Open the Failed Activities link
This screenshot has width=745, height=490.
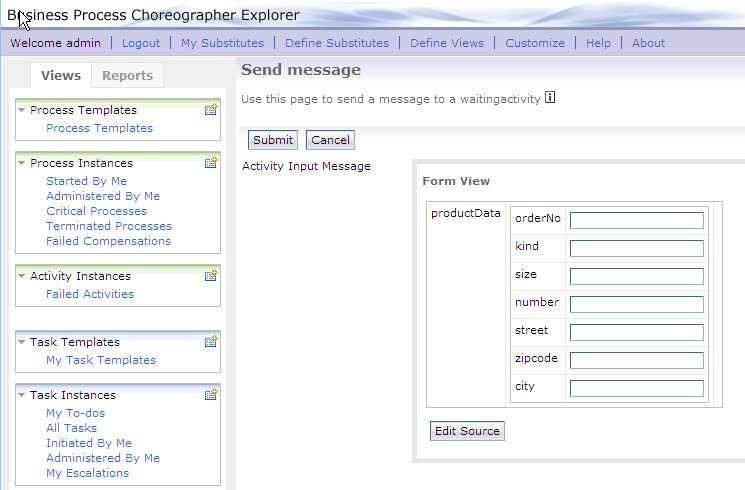pyautogui.click(x=90, y=294)
